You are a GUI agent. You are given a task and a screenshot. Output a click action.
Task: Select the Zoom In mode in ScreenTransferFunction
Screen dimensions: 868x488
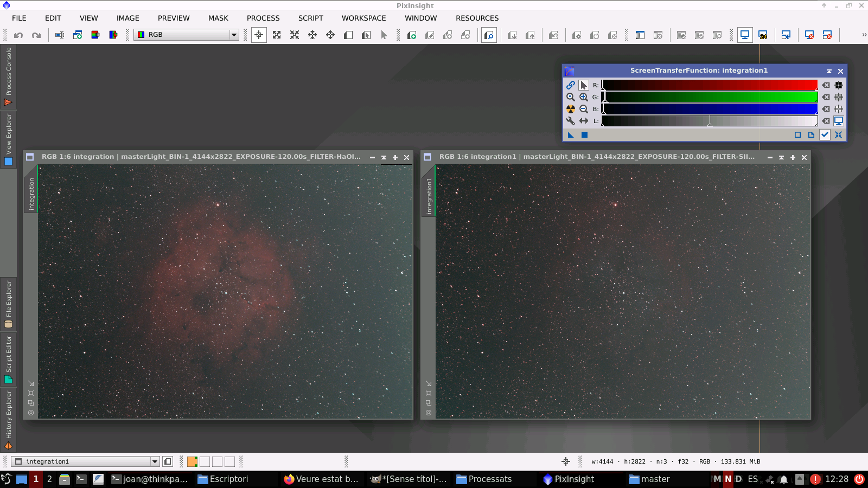point(584,97)
